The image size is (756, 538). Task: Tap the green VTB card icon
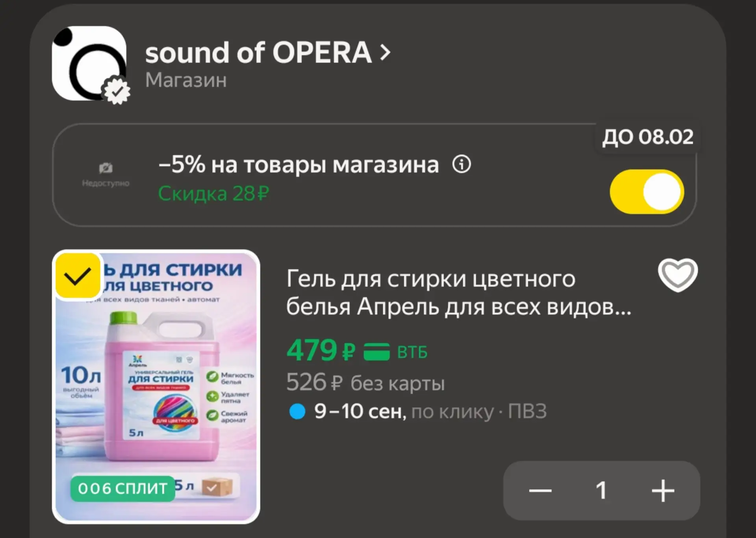click(376, 351)
